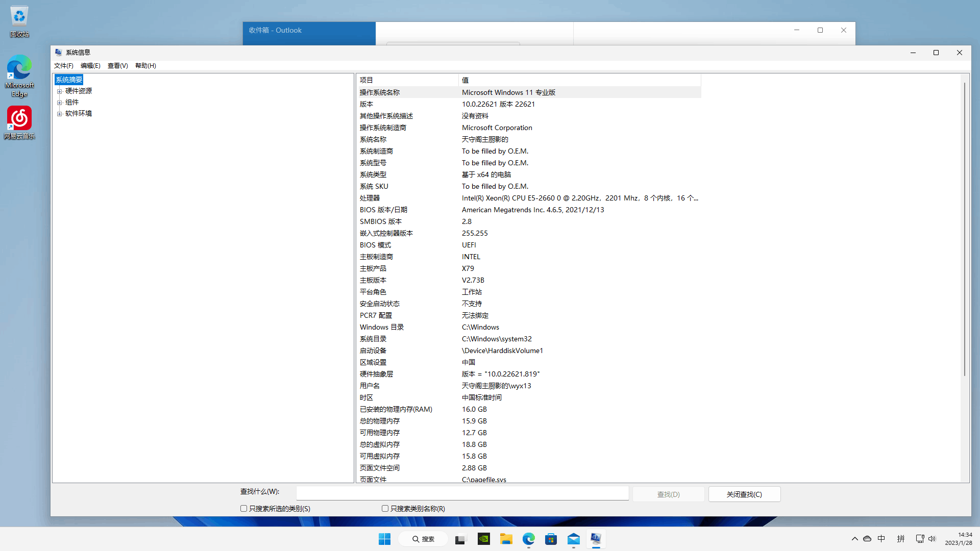
Task: Select the 安全启动状态 row
Action: point(529,304)
